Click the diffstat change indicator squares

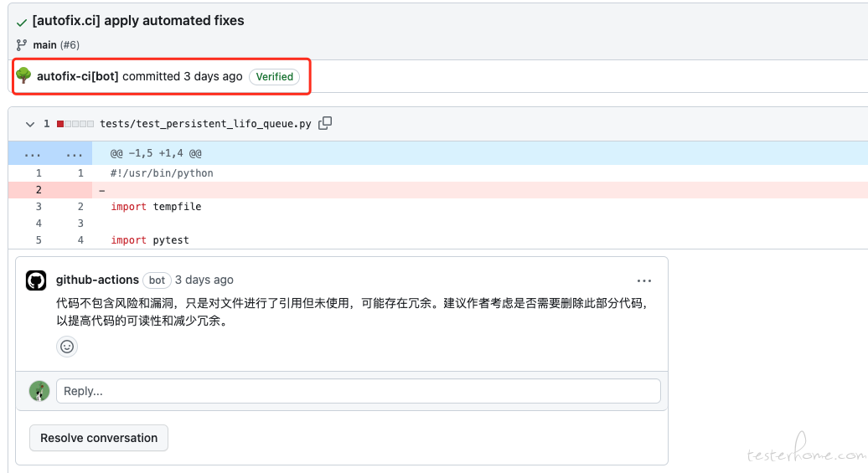point(75,124)
